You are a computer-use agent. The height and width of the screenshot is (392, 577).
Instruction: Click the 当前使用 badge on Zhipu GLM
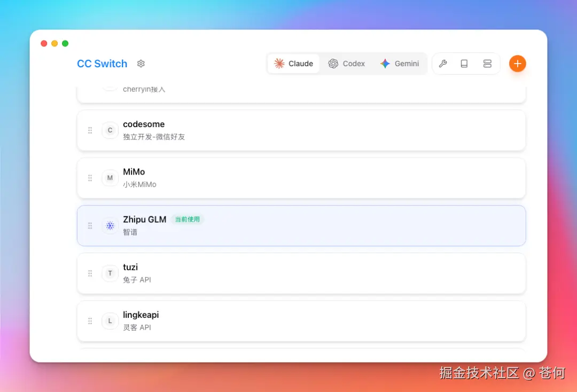(188, 219)
